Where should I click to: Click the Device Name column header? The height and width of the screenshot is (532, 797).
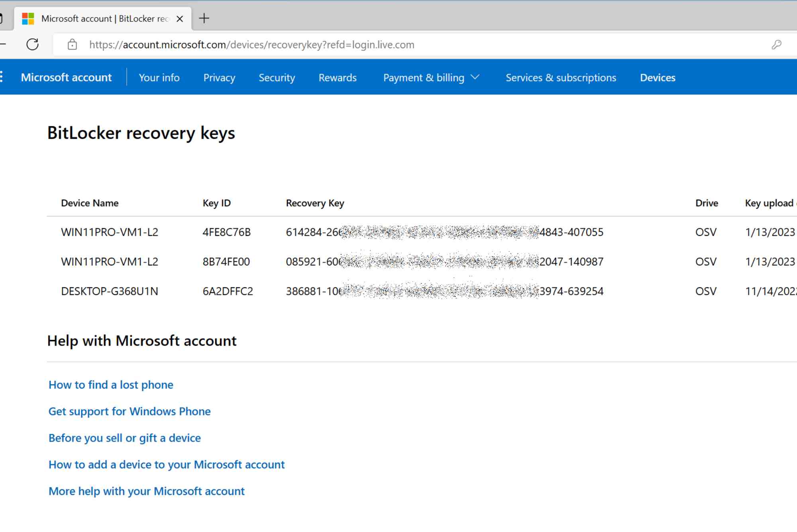[x=90, y=203]
